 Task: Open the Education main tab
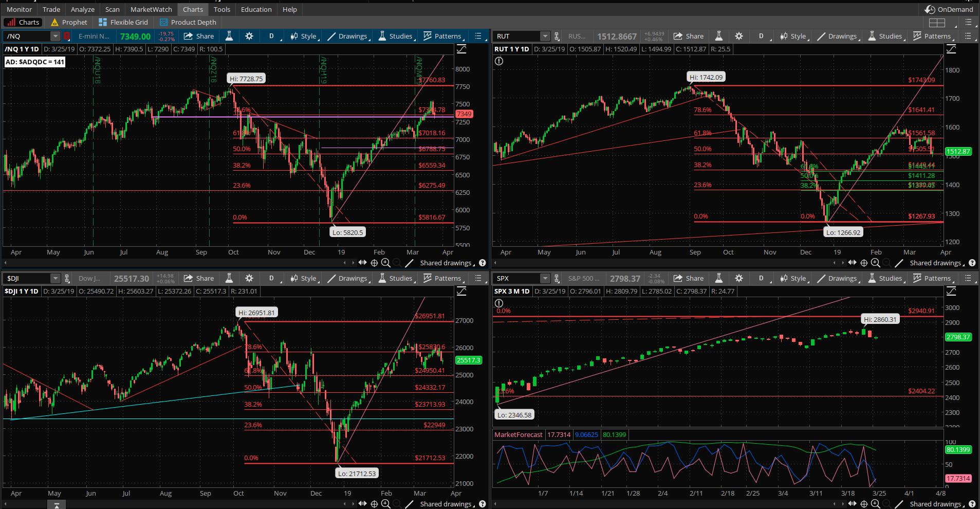(256, 9)
